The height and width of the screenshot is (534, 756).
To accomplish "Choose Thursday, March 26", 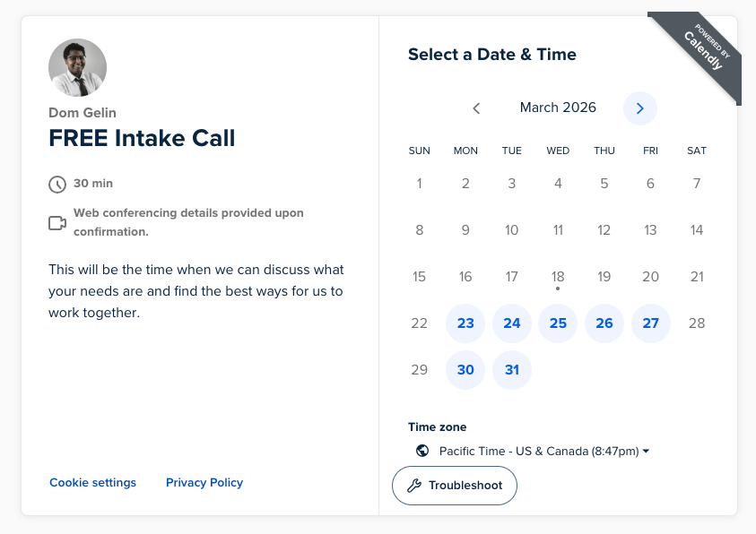I will (604, 323).
